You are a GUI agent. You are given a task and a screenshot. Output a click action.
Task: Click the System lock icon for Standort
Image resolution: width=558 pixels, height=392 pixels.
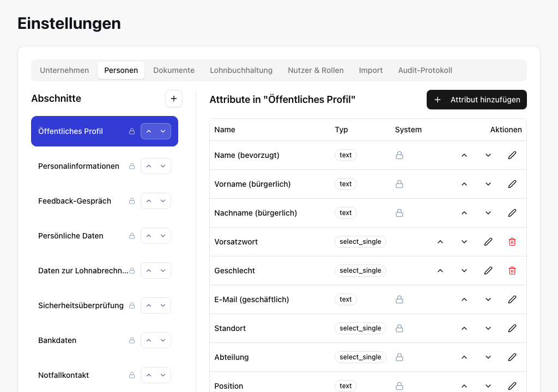coord(399,328)
